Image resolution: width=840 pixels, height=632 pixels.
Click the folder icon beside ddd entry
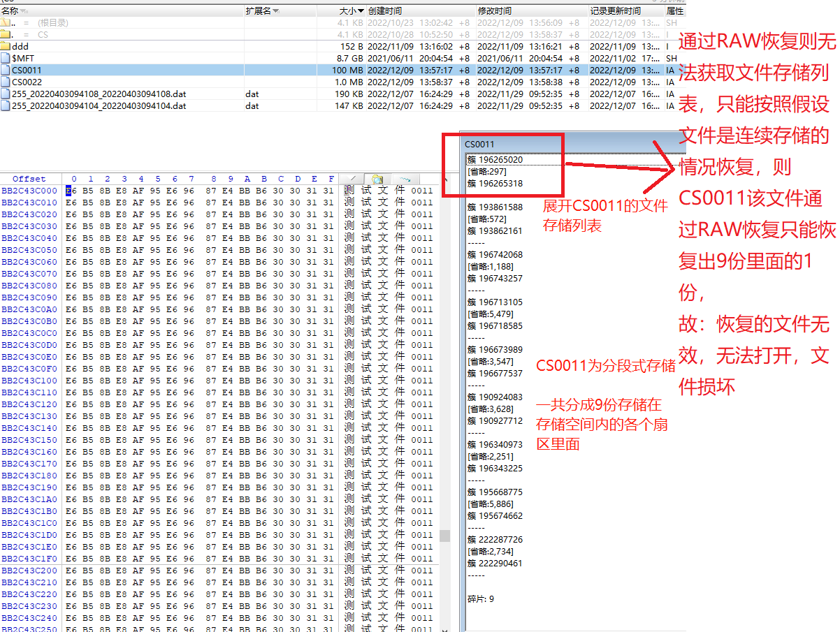coord(6,46)
